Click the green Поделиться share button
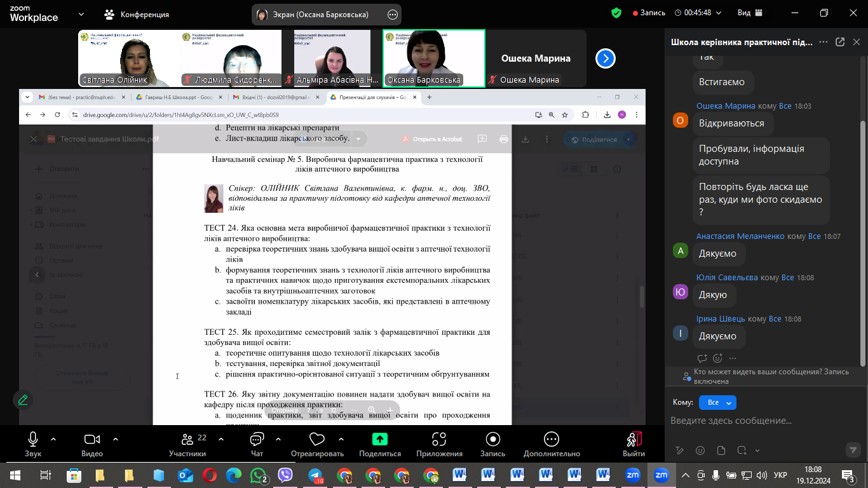 pyautogui.click(x=380, y=444)
